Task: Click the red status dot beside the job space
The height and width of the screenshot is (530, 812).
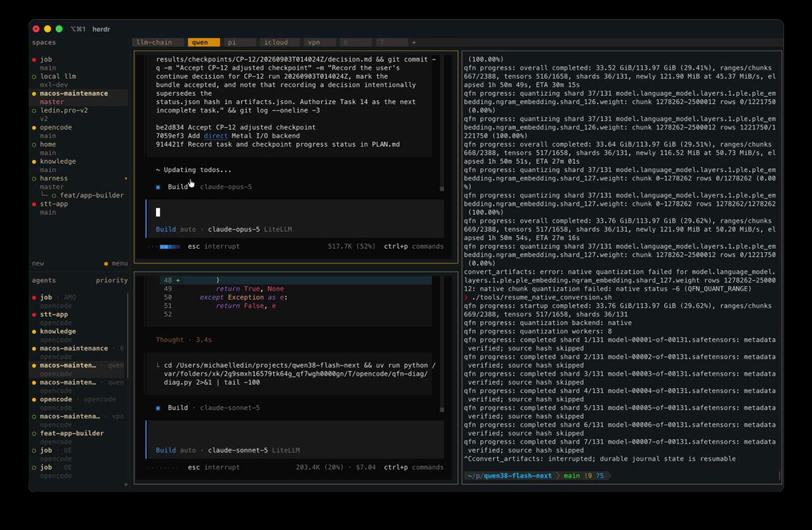Action: click(34, 60)
